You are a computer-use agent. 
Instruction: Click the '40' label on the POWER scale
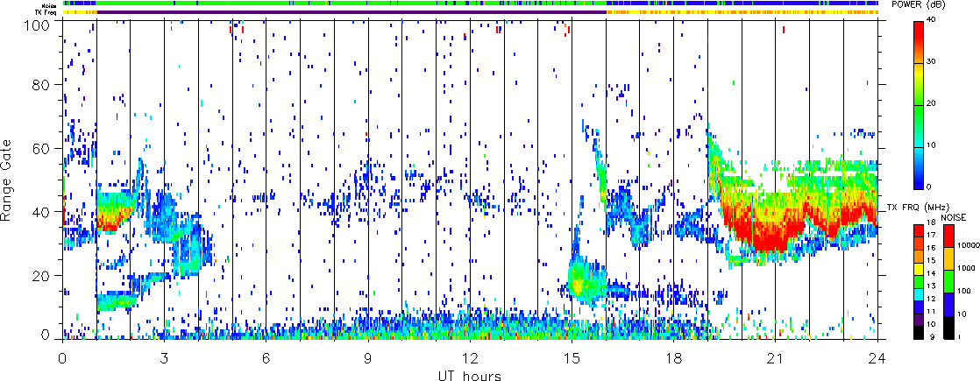click(x=931, y=19)
